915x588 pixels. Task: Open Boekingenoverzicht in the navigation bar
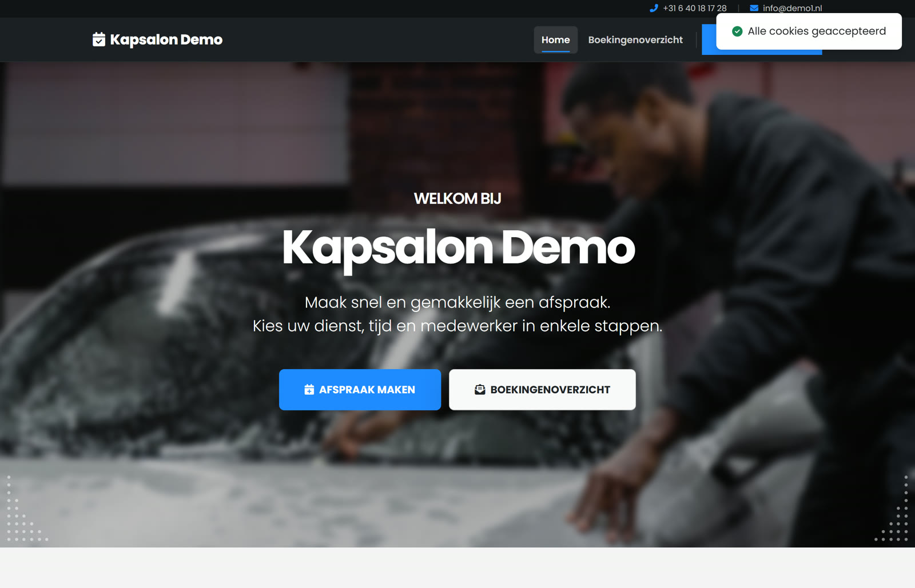635,40
